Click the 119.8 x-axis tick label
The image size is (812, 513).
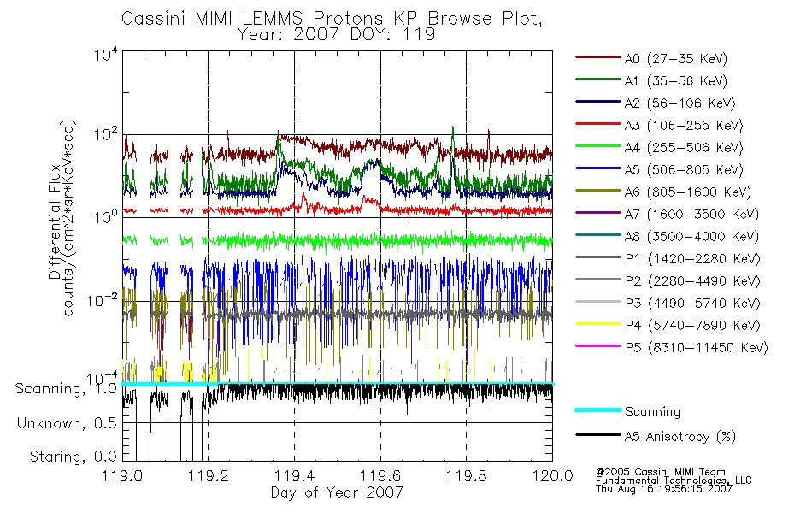coord(466,475)
